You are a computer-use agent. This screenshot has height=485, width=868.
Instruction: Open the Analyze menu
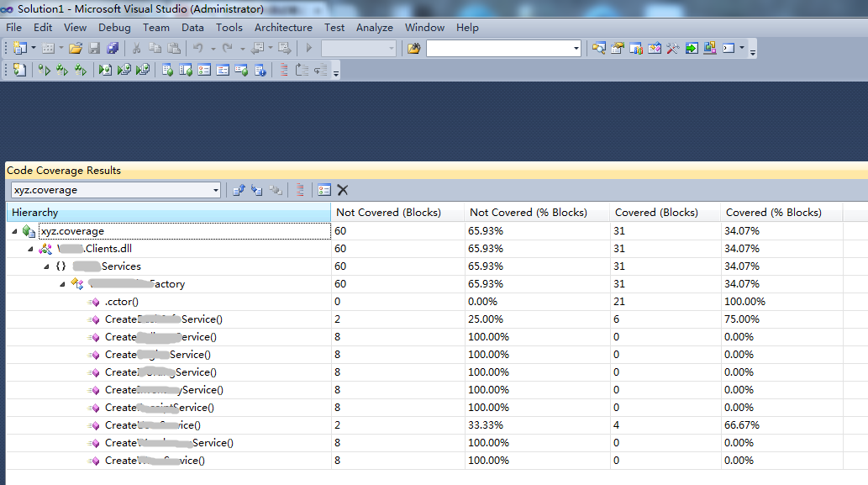(x=374, y=27)
